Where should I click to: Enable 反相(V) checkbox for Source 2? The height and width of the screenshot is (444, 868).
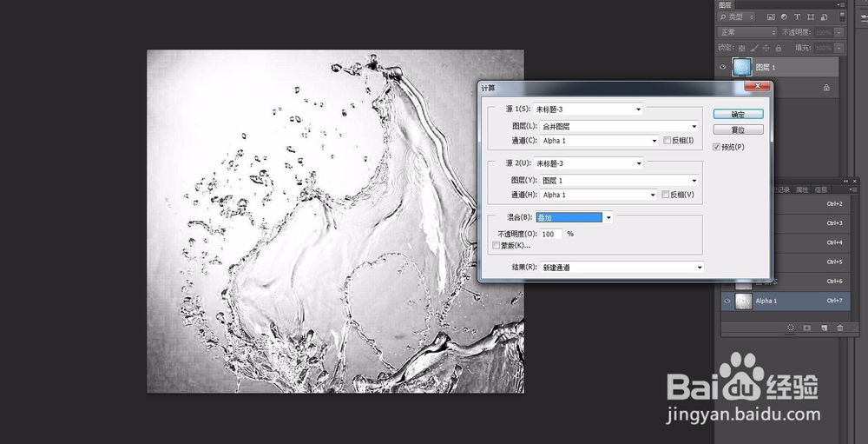coord(666,195)
